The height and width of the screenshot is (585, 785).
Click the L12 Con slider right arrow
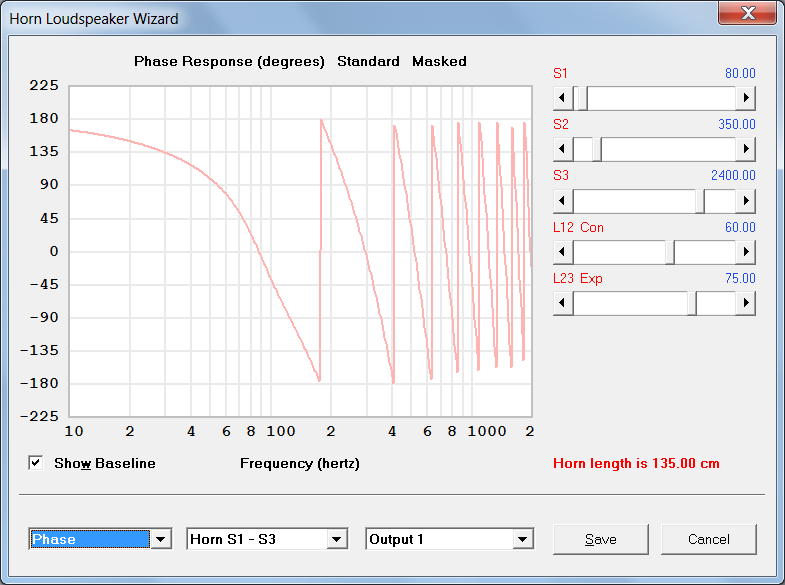coord(745,252)
